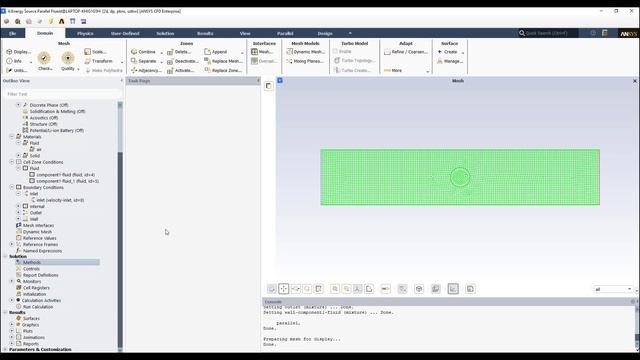Open the 'all' dropdown below graphics window
This screenshot has width=640, height=360.
(613, 289)
